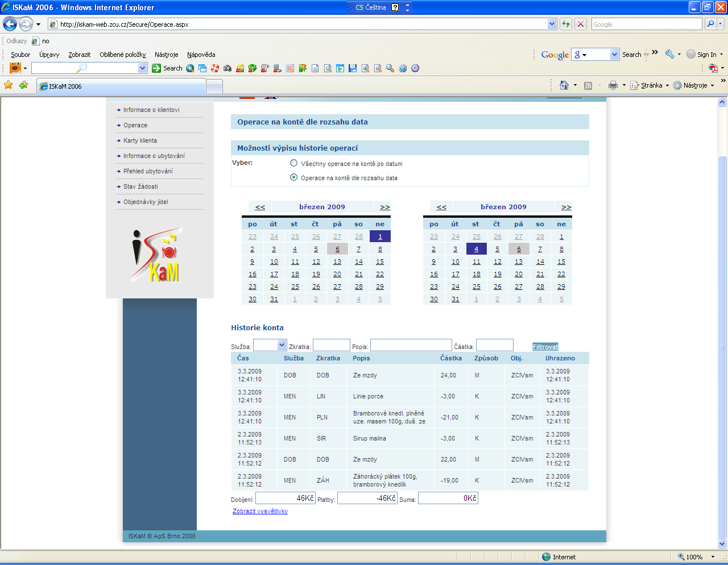The width and height of the screenshot is (728, 565).
Task: Click the Print printer icon
Action: 613,85
